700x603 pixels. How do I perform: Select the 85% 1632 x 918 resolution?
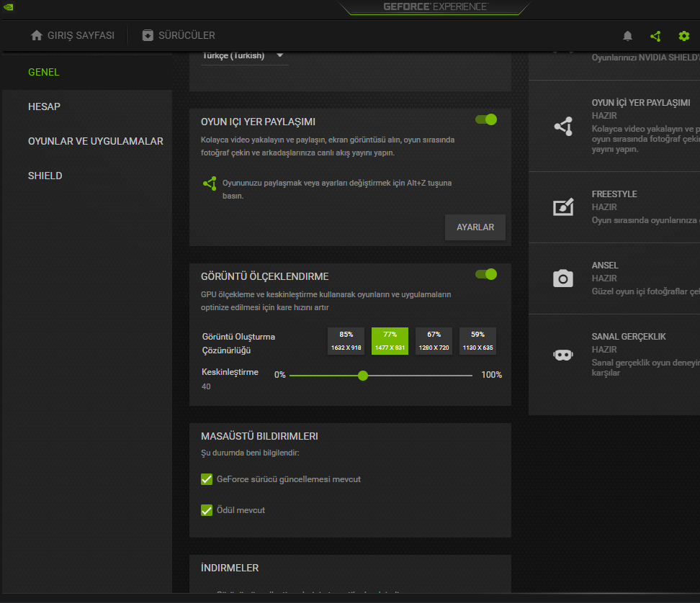coord(346,341)
